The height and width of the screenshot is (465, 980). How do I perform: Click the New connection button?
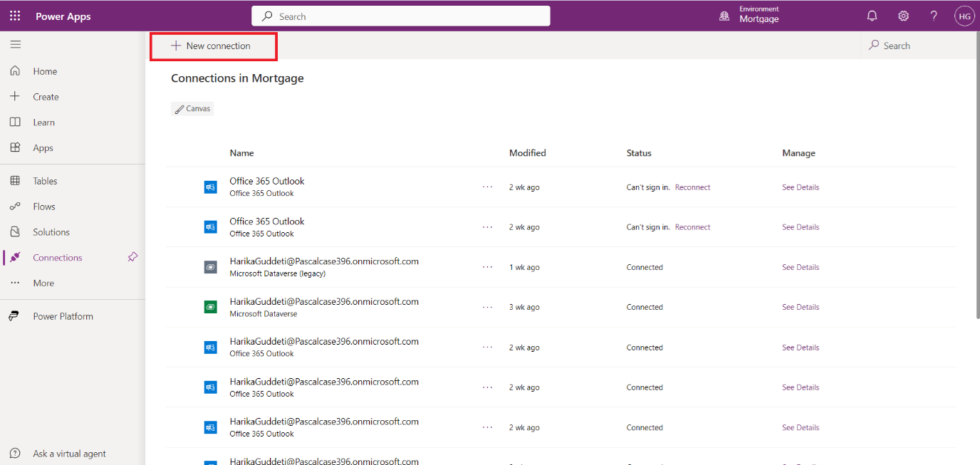pos(212,46)
